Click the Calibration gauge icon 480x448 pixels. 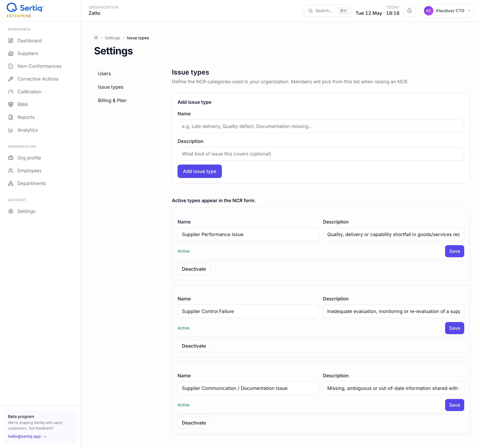pyautogui.click(x=11, y=92)
